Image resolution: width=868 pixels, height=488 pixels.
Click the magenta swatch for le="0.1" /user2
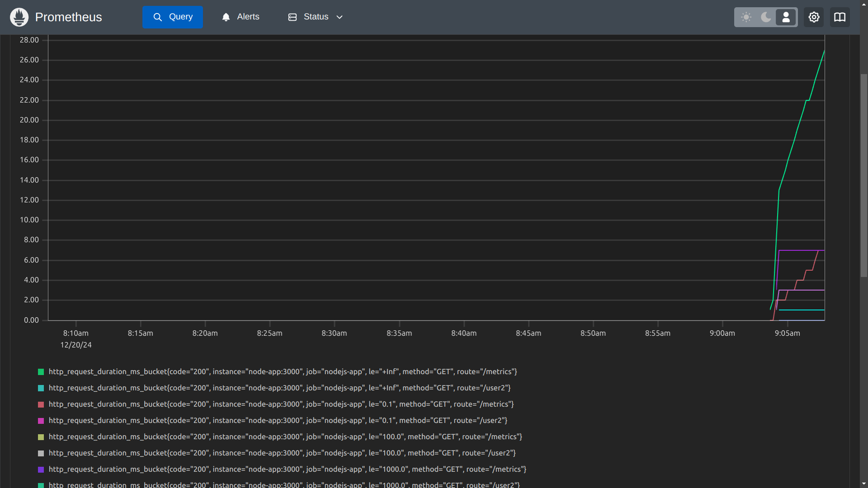tap(41, 421)
